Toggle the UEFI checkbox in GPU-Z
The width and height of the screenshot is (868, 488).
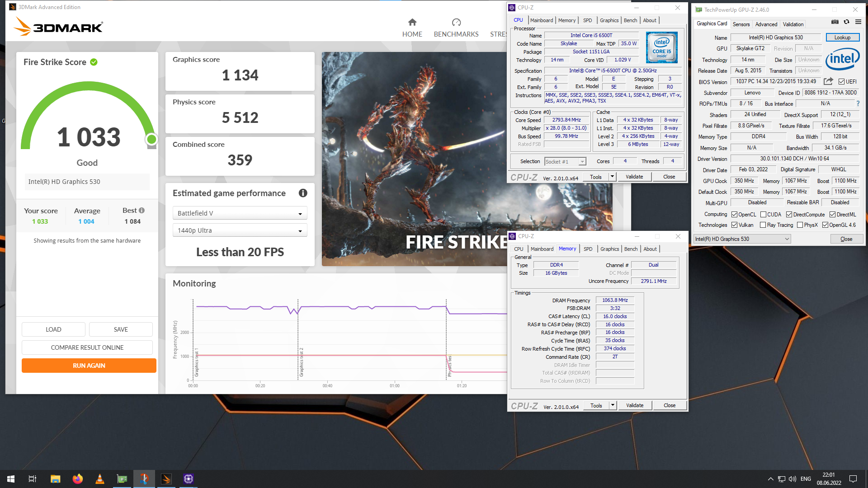pos(841,82)
